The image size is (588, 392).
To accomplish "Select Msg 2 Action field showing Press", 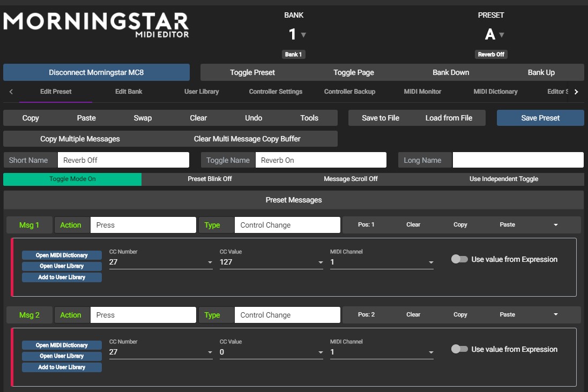I will 143,315.
